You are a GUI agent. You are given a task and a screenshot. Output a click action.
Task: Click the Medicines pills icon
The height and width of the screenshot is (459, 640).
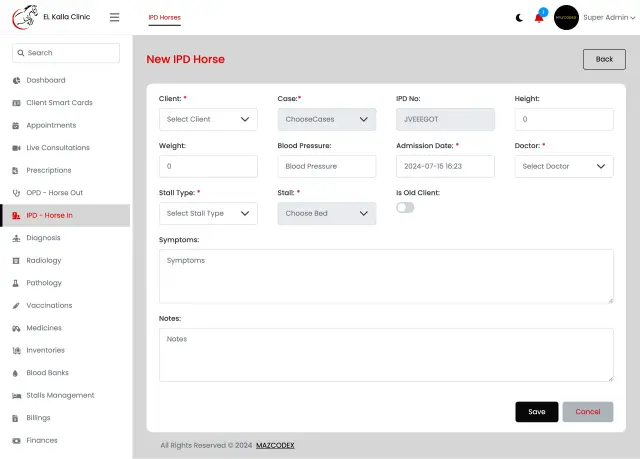click(x=16, y=328)
